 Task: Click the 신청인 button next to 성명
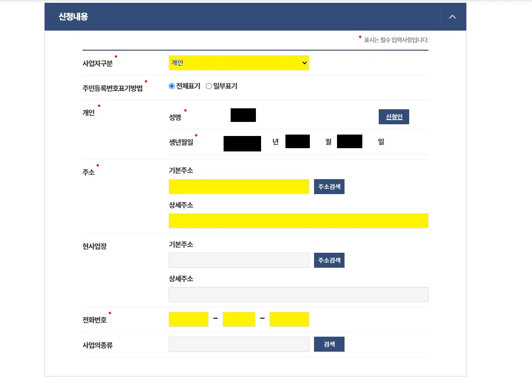tap(394, 116)
